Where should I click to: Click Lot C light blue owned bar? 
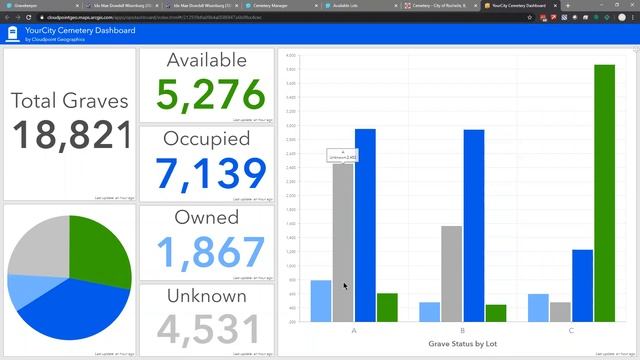(x=538, y=308)
